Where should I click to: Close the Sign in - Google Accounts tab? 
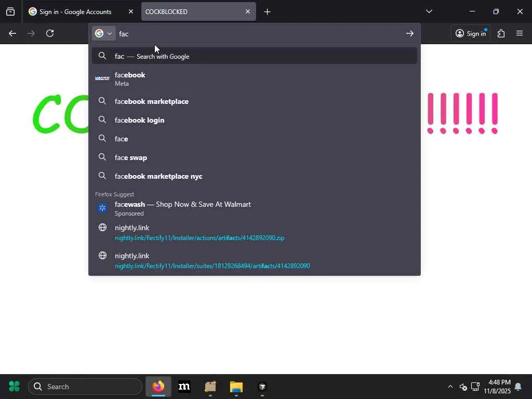(131, 11)
